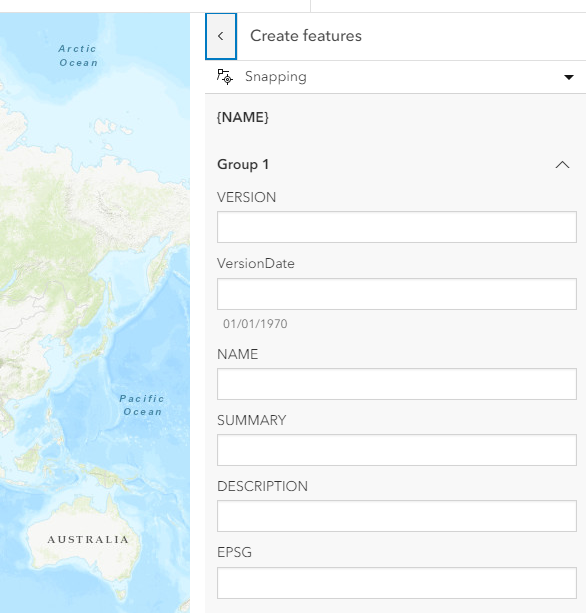Click the Snapping target icon
The height and width of the screenshot is (613, 586).
(225, 77)
